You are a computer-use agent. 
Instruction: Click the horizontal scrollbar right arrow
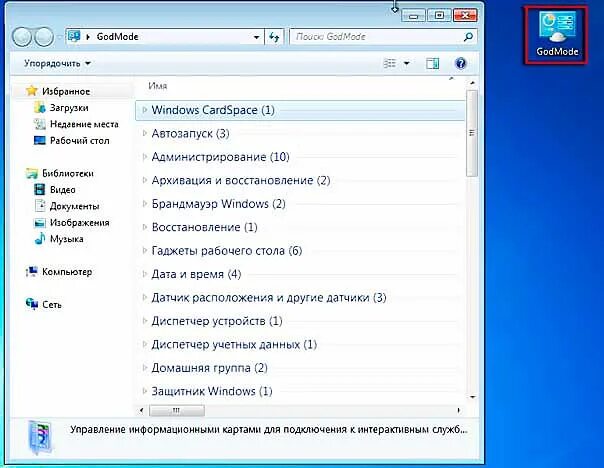coord(458,410)
